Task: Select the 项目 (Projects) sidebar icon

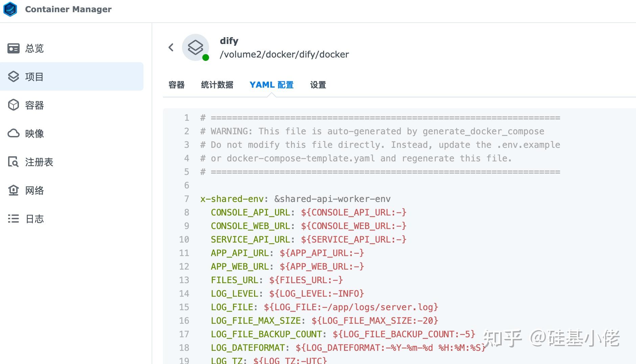Action: click(13, 76)
